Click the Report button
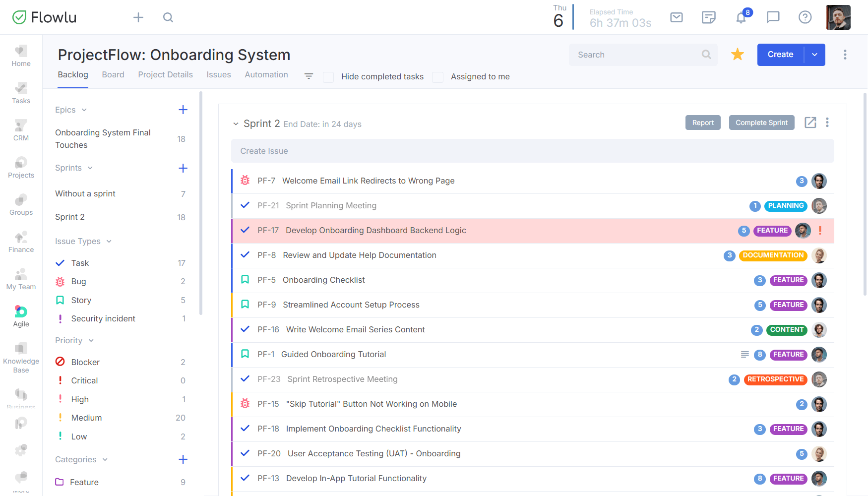 coord(703,123)
